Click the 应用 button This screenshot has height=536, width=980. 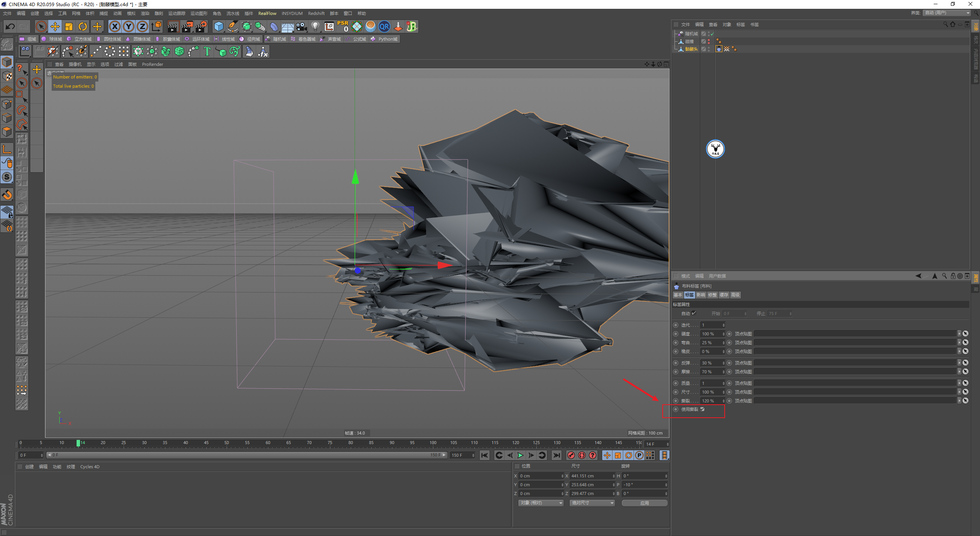point(644,503)
